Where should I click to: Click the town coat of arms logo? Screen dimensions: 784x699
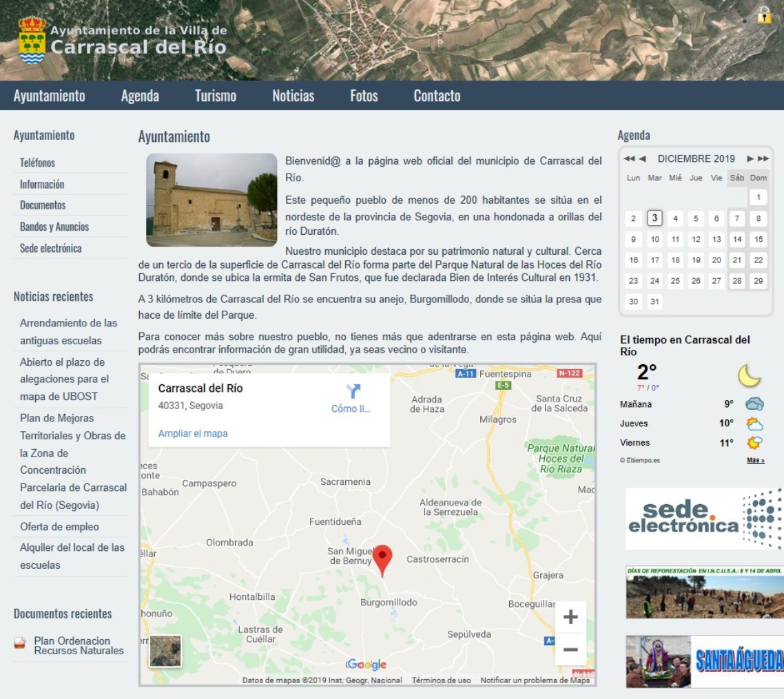[32, 41]
